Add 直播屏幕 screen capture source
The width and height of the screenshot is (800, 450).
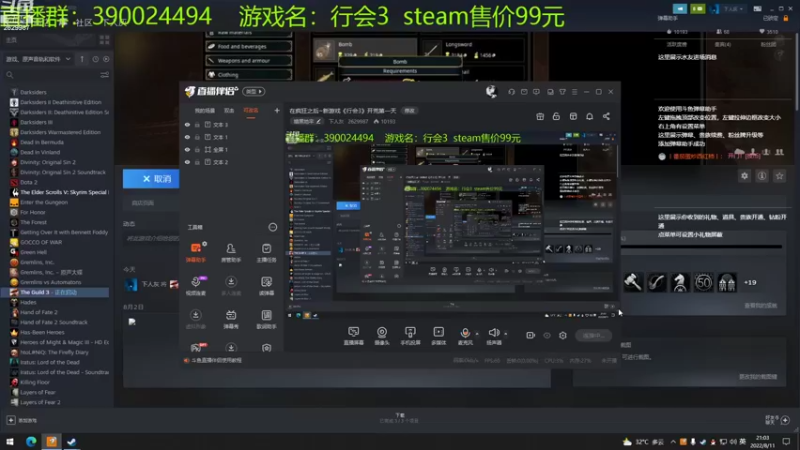(x=354, y=336)
